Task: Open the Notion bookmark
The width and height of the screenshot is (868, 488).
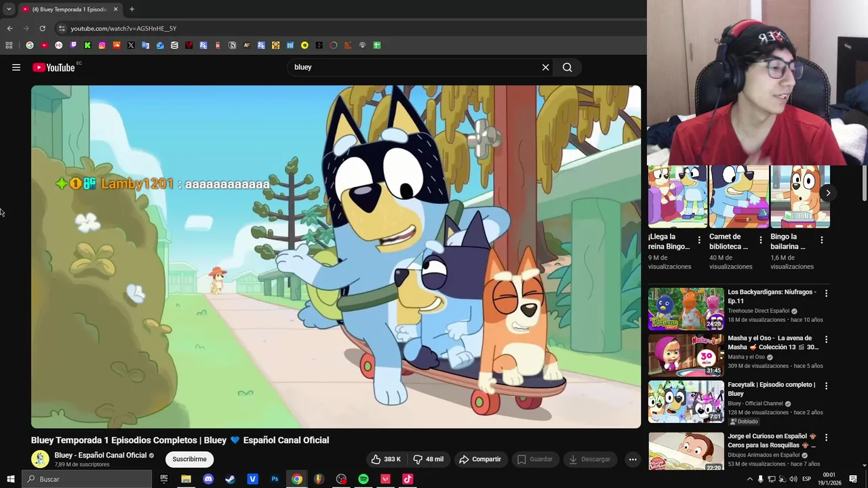Action: tap(233, 45)
